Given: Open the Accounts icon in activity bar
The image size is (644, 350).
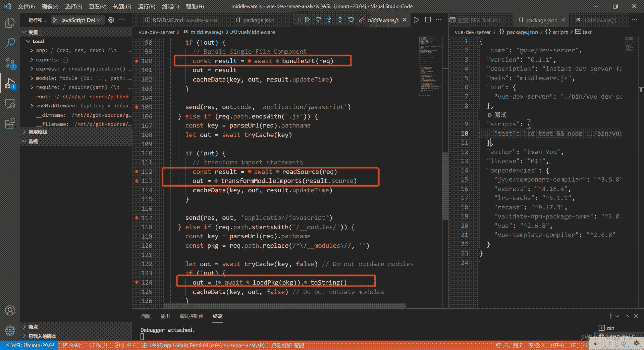Looking at the screenshot, I should click(x=10, y=310).
